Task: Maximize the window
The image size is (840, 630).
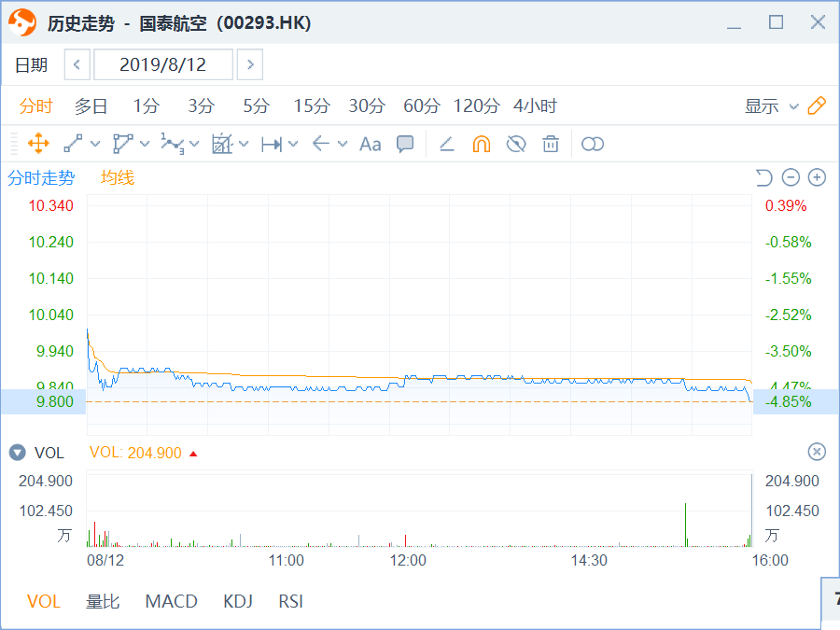Action: point(776,22)
